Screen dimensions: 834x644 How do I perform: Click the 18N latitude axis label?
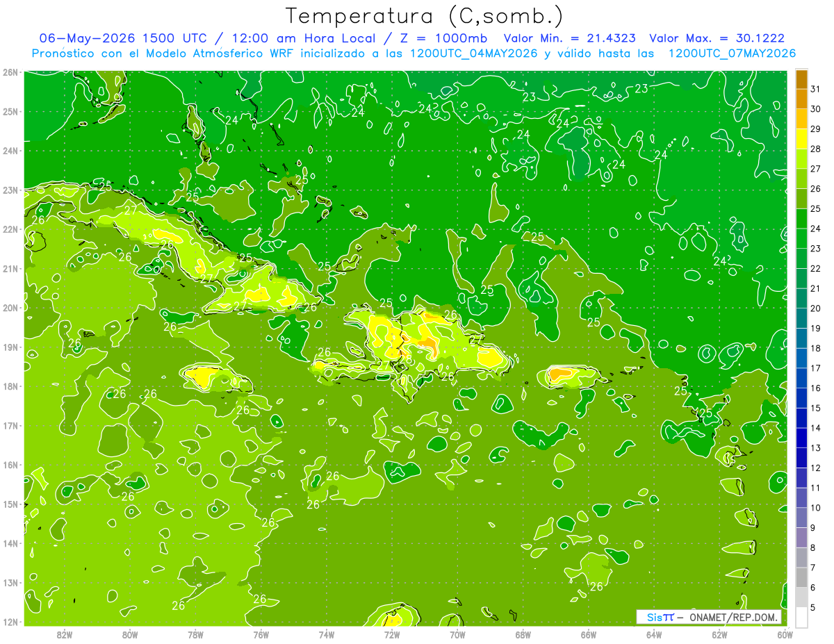10,386
